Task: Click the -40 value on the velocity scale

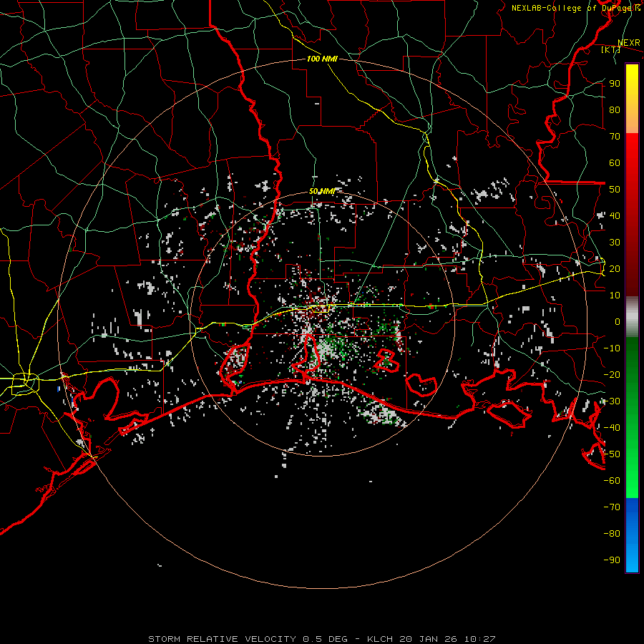Action: (x=612, y=428)
